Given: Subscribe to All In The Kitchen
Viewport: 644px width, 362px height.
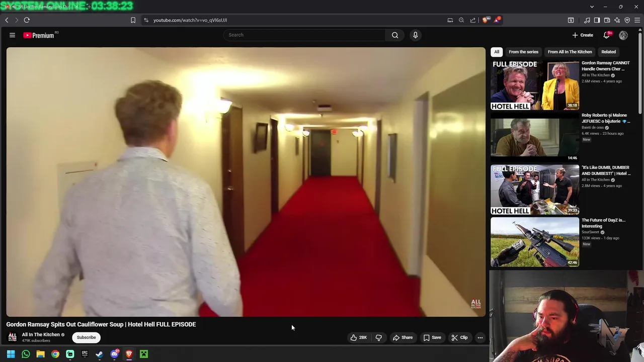Looking at the screenshot, I should (x=86, y=337).
